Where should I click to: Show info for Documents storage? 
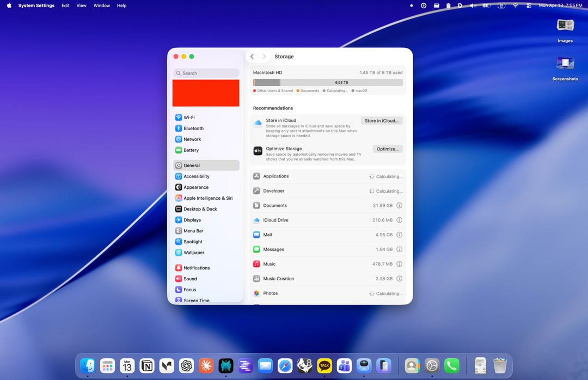tap(400, 206)
